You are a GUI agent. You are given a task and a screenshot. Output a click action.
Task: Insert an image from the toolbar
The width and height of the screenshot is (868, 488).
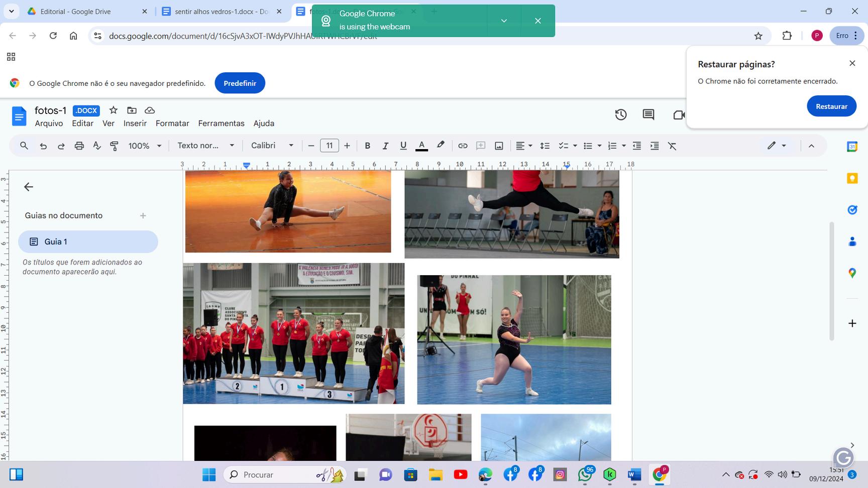click(x=499, y=146)
